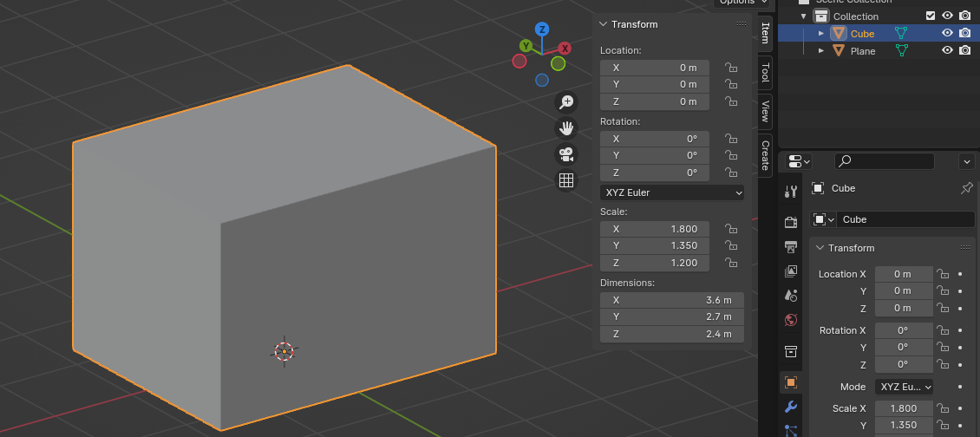The image size is (980, 437).
Task: Click the Collection box icon in the outliner
Action: tap(820, 16)
